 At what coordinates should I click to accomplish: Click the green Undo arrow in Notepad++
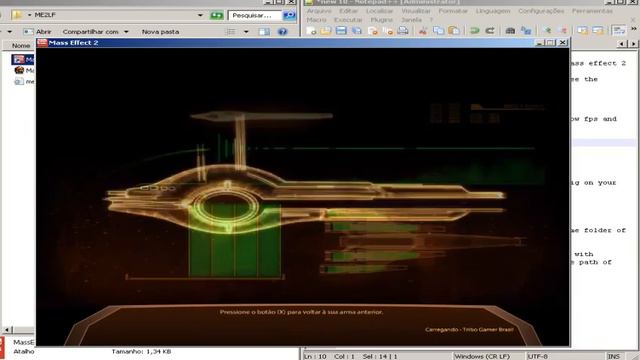pyautogui.click(x=474, y=31)
